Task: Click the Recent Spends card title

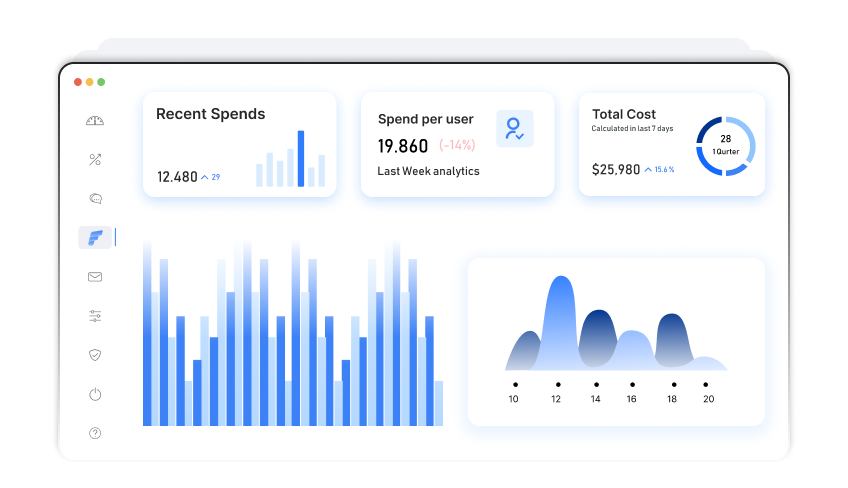Action: [x=210, y=114]
